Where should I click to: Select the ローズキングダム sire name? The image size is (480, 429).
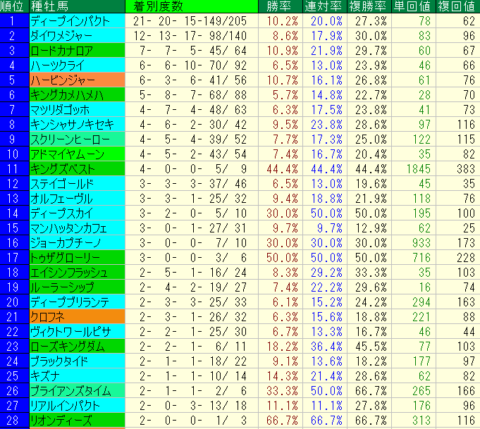click(x=68, y=346)
